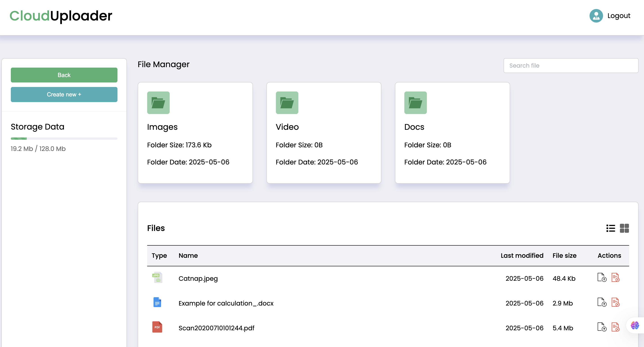The image size is (644, 347).
Task: Select the Docs folder name
Action: [x=414, y=127]
